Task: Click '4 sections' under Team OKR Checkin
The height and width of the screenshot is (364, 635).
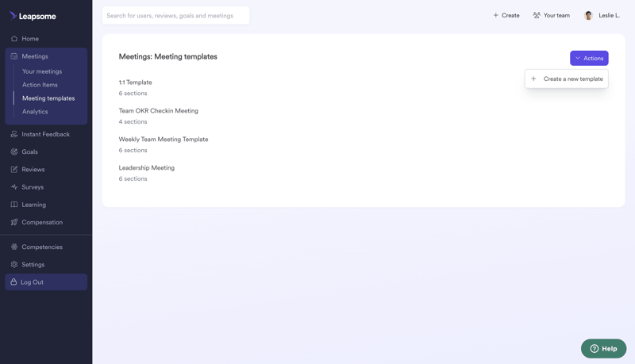Action: [133, 121]
